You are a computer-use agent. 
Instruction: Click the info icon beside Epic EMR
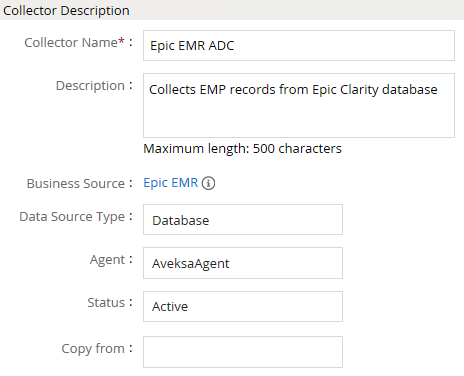click(208, 183)
